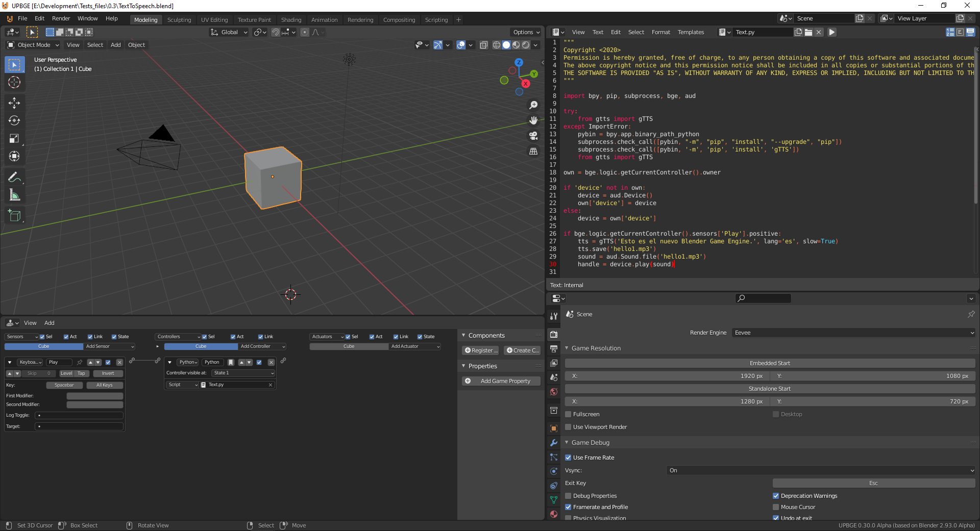Uncheck Use Frame Rate
Image resolution: width=980 pixels, height=531 pixels.
point(568,458)
